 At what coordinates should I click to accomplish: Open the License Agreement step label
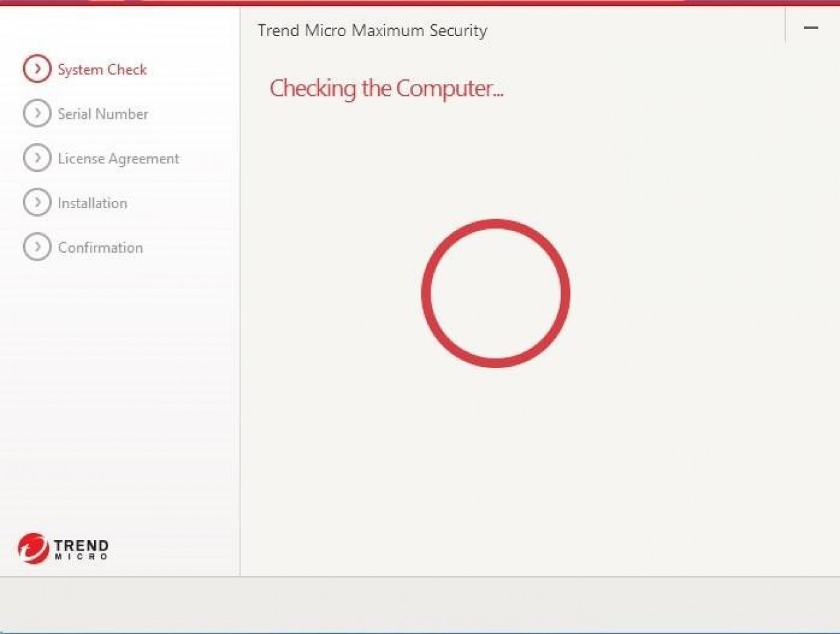coord(118,159)
